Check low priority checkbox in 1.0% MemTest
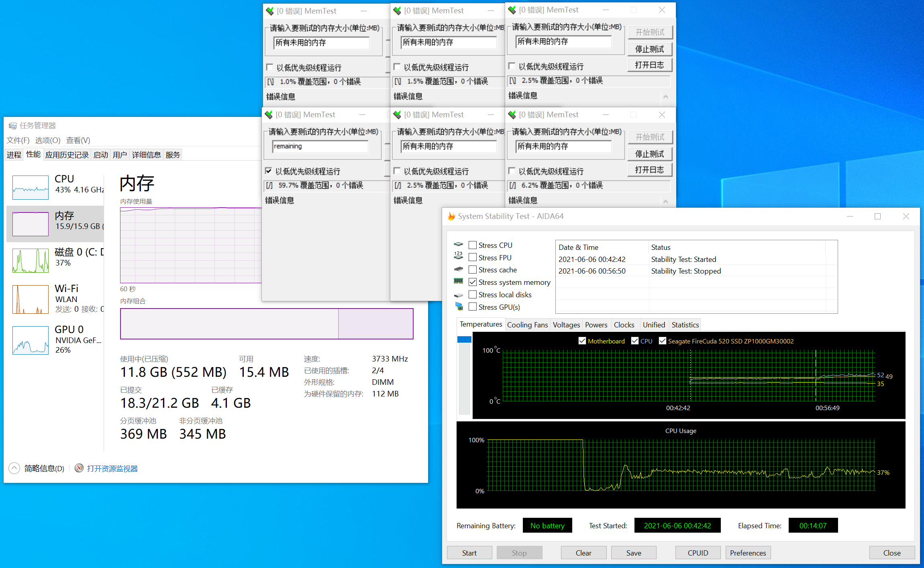Viewport: 924px width, 568px height. click(270, 67)
